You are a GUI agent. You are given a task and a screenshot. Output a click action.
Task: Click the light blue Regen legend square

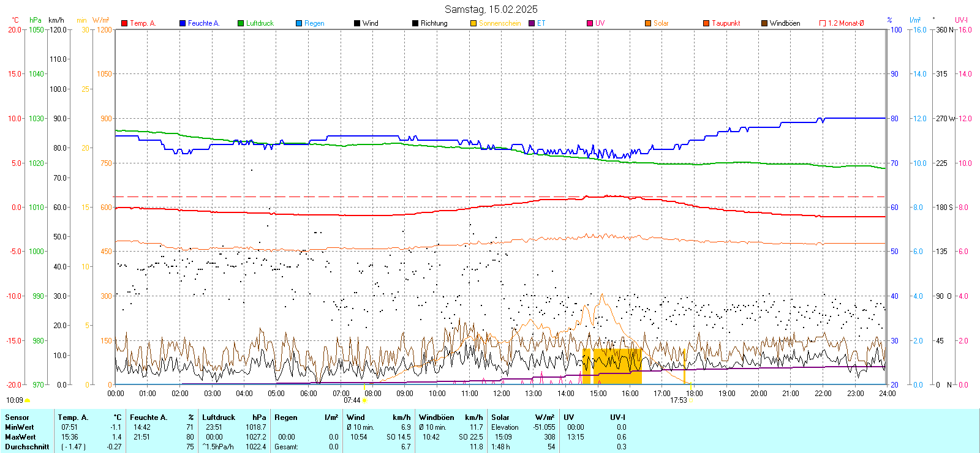(x=299, y=23)
